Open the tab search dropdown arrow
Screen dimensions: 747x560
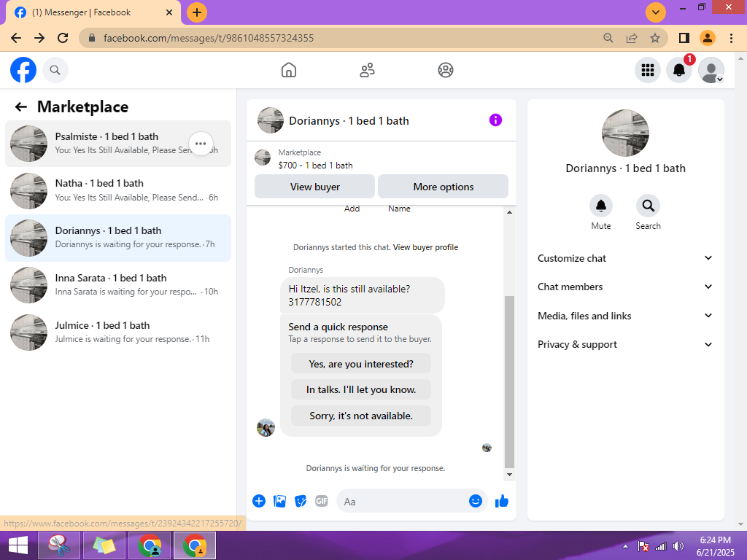click(656, 12)
